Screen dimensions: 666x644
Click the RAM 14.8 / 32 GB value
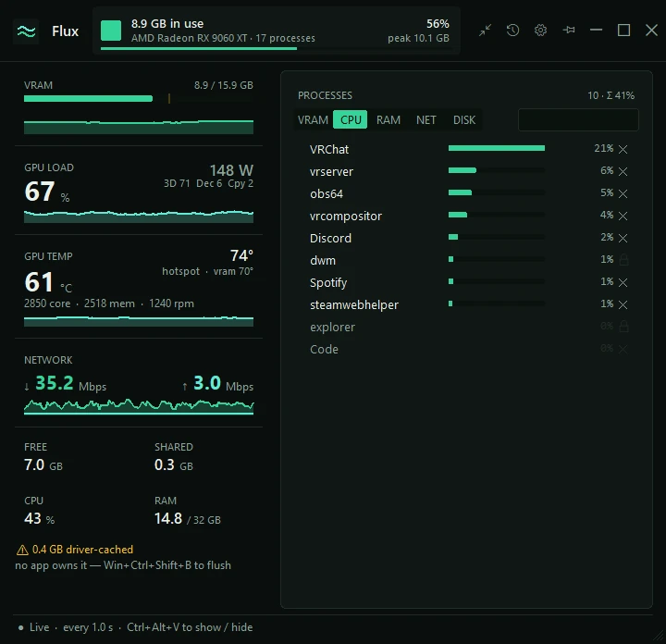(188, 519)
